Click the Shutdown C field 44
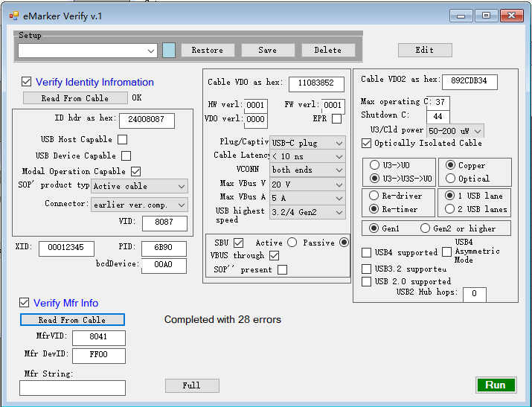 438,117
